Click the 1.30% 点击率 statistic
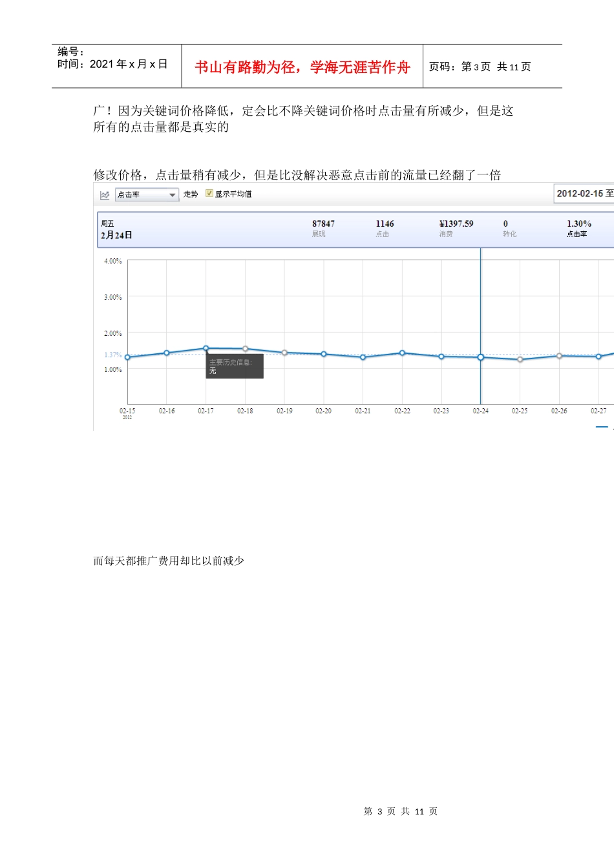This screenshot has width=614, height=868. 579,229
